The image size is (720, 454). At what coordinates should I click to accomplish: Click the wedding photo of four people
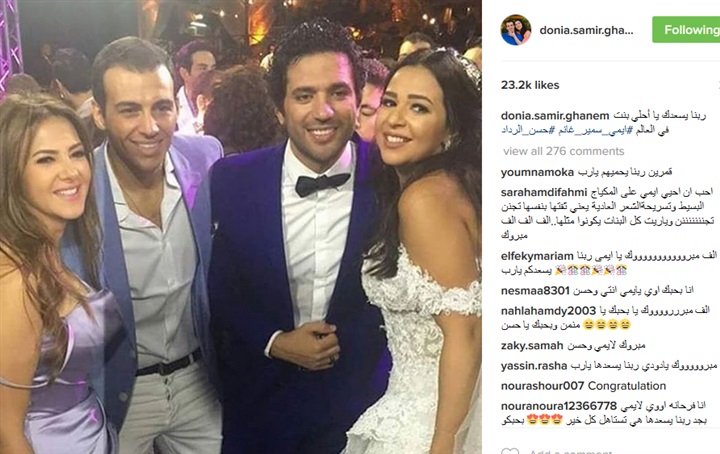(x=241, y=227)
